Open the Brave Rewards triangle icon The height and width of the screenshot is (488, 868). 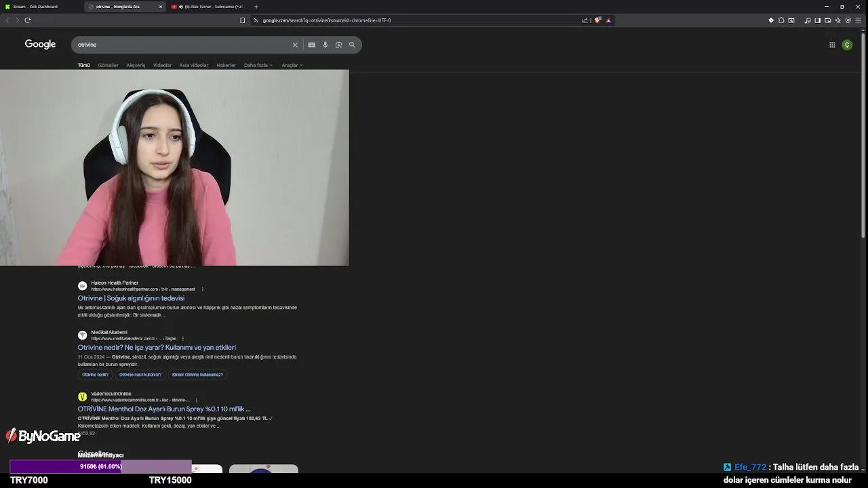point(608,20)
